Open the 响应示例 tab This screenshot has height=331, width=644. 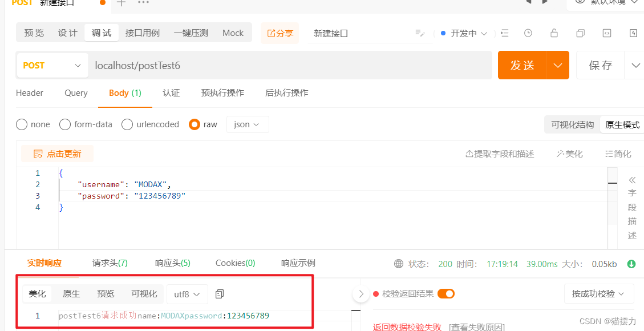click(298, 263)
